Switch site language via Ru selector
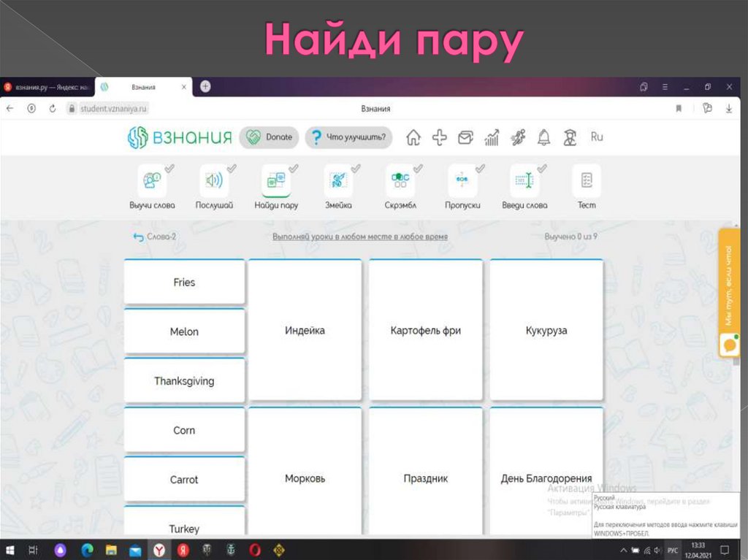 tap(597, 137)
